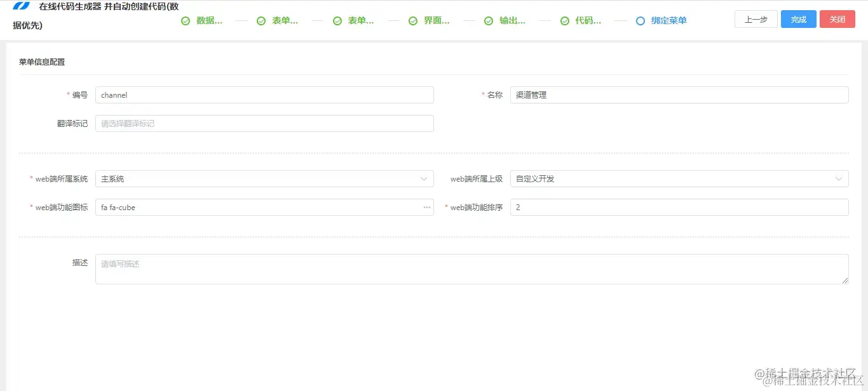Screen dimensions: 868x391
Task: Click the completed icon beside the first 表单 step
Action: point(261,20)
